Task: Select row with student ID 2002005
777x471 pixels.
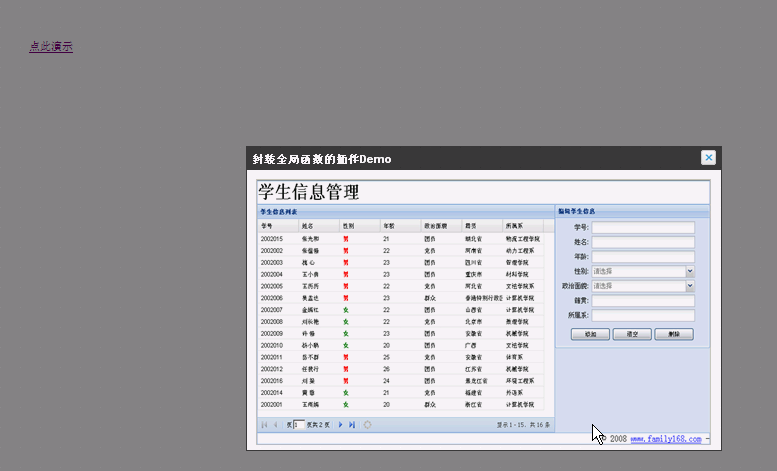Action: tap(401, 287)
